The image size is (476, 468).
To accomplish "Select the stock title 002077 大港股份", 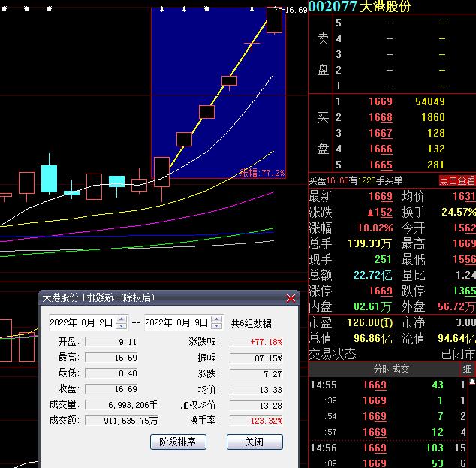I will tap(360, 7).
